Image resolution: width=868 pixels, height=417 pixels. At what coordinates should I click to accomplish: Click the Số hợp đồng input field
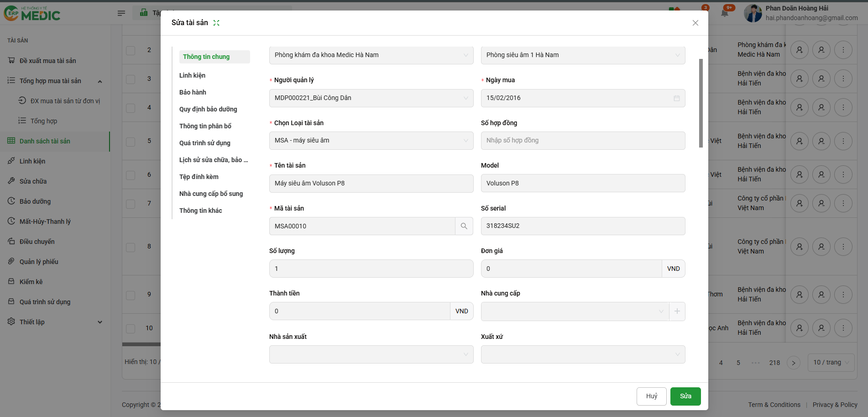point(583,141)
